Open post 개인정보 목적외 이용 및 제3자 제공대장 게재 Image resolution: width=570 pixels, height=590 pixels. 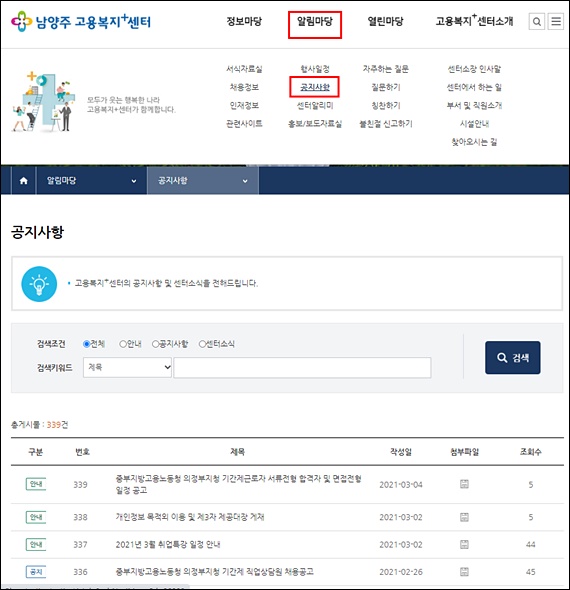(190, 517)
